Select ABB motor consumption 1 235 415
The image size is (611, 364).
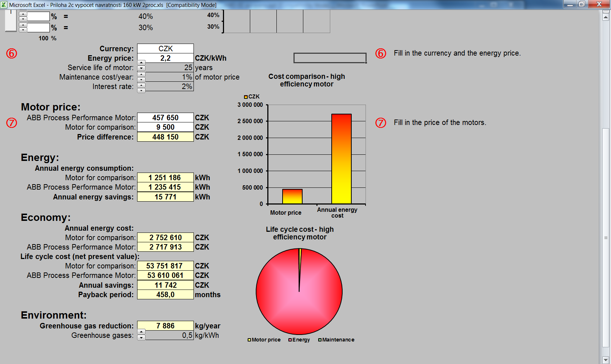click(165, 187)
